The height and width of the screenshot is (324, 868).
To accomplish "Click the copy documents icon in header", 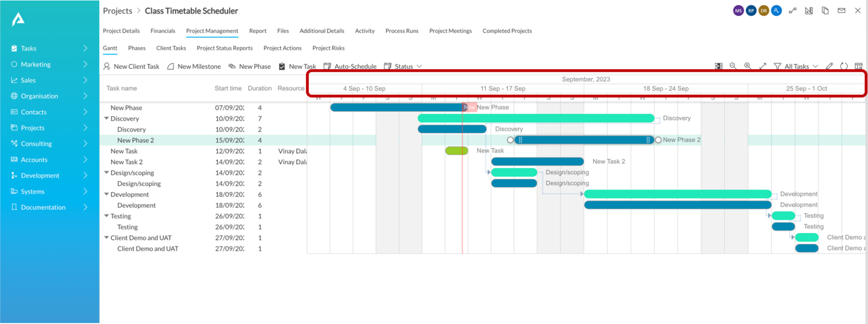I will point(825,10).
